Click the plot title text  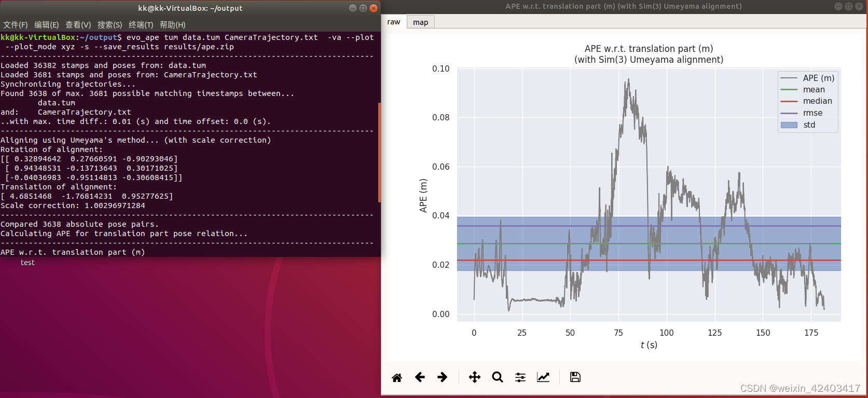(x=649, y=54)
